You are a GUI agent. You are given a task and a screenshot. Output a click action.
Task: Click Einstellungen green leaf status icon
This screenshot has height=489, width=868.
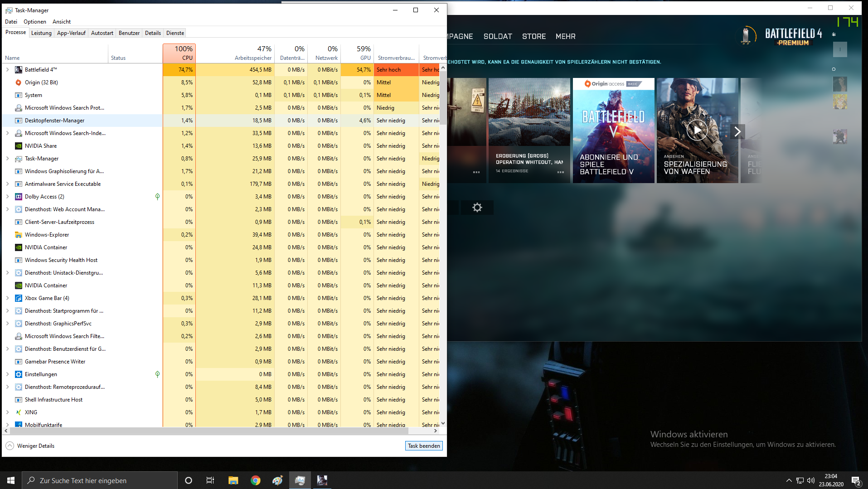coord(157,374)
